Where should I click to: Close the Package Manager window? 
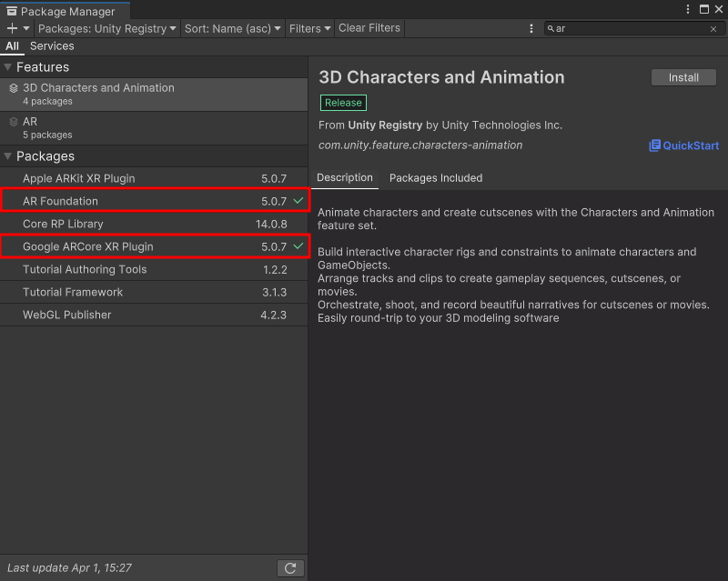coord(719,10)
